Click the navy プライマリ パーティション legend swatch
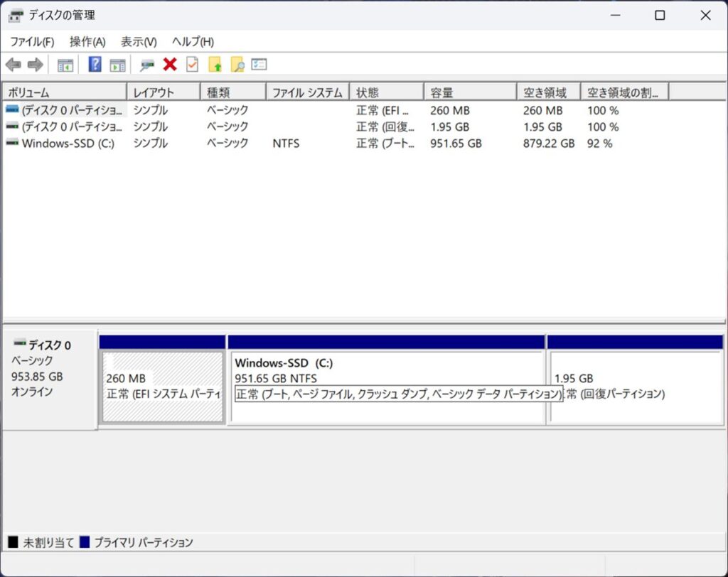 click(x=85, y=541)
